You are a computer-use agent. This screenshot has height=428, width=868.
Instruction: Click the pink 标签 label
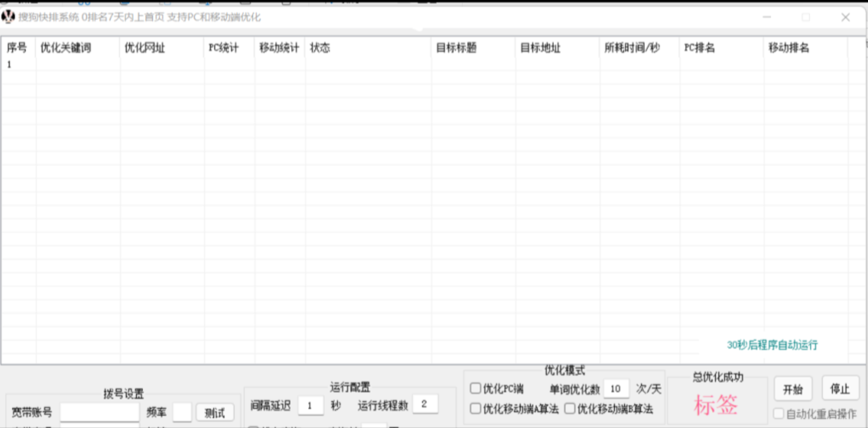point(716,405)
